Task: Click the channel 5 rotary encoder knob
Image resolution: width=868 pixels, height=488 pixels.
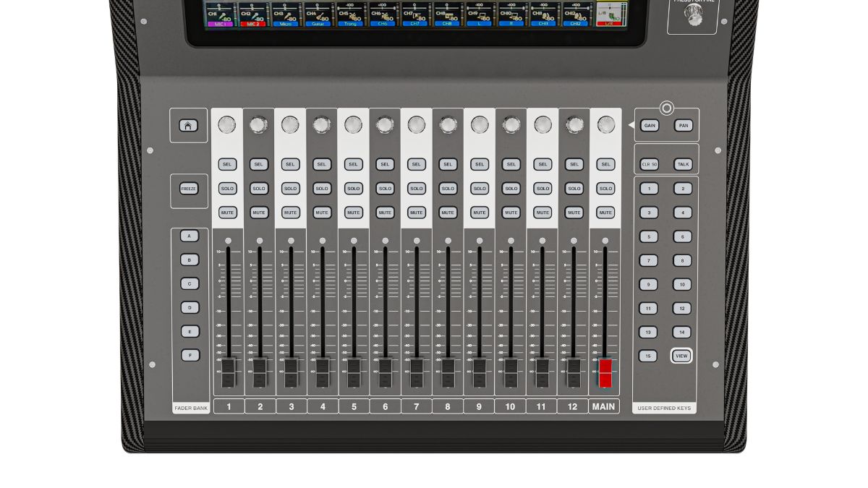Action: [353, 125]
